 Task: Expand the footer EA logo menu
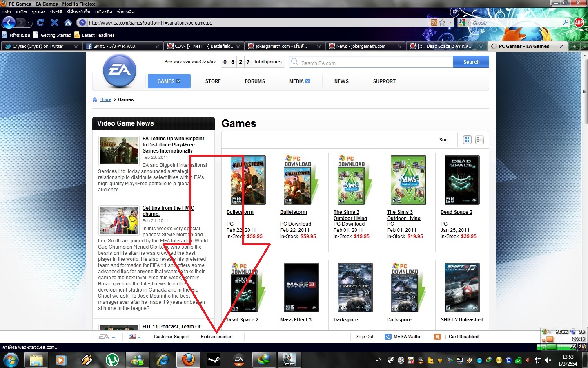click(107, 337)
